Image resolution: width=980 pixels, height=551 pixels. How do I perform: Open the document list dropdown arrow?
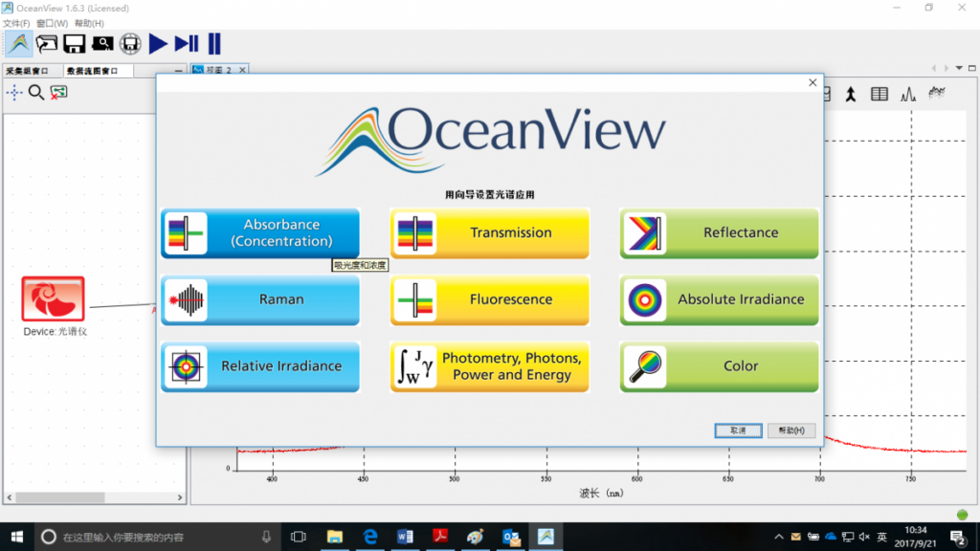(959, 69)
